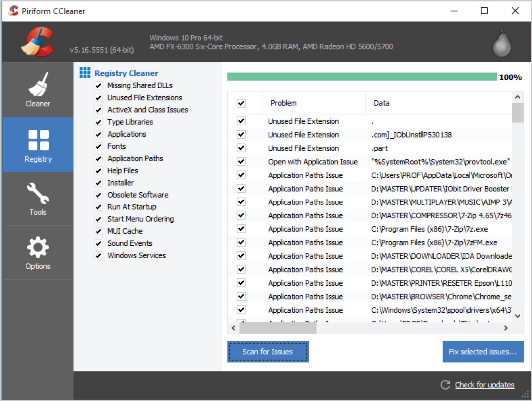Screen dimensions: 532x401
Task: Click the refresh icon beside Check for updates
Action: pos(445,385)
